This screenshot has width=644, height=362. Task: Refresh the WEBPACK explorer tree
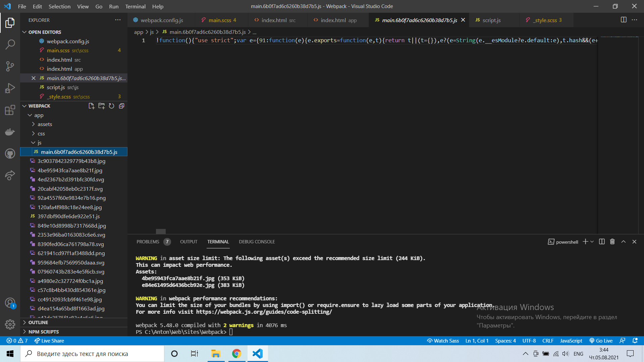pos(111,106)
